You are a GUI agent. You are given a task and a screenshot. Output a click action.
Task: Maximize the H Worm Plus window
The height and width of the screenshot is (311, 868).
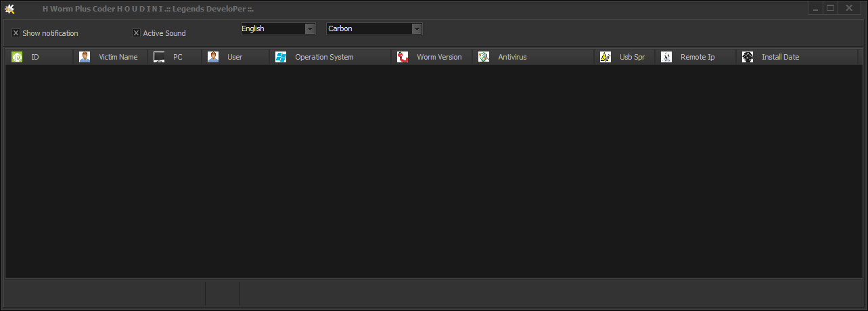(831, 8)
